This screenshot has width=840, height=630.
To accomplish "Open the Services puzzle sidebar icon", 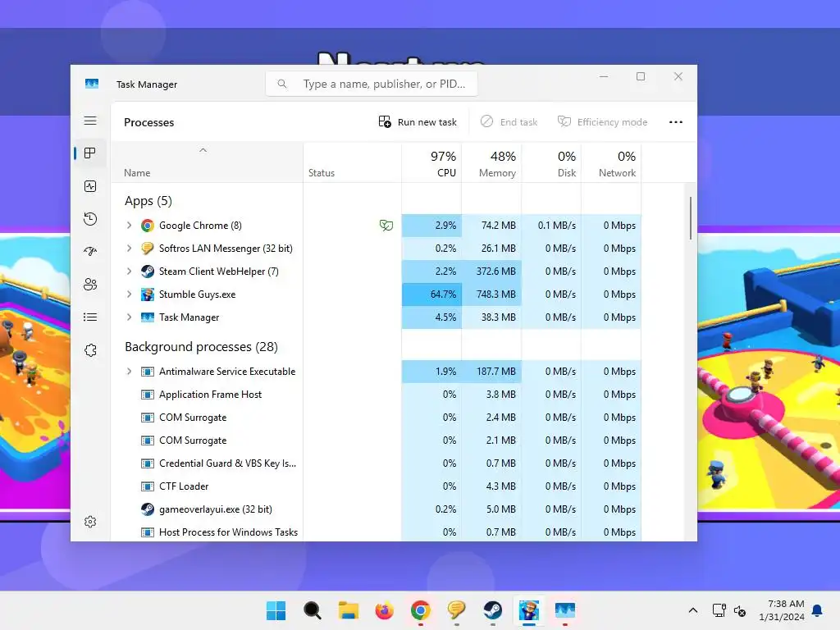I will point(90,349).
